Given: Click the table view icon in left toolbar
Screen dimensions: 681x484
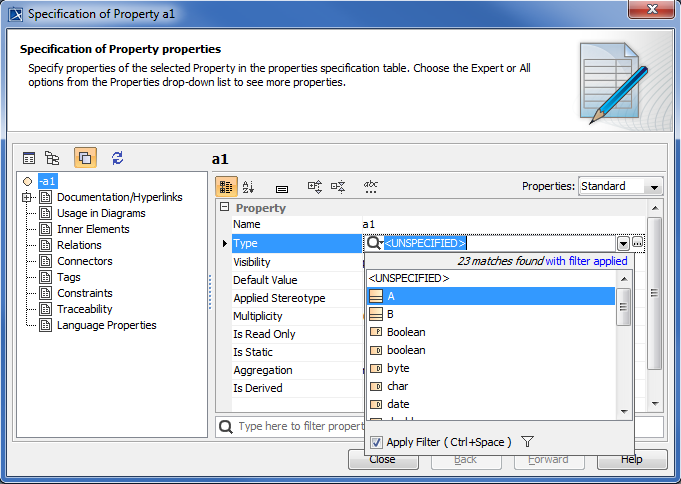Looking at the screenshot, I should (29, 158).
